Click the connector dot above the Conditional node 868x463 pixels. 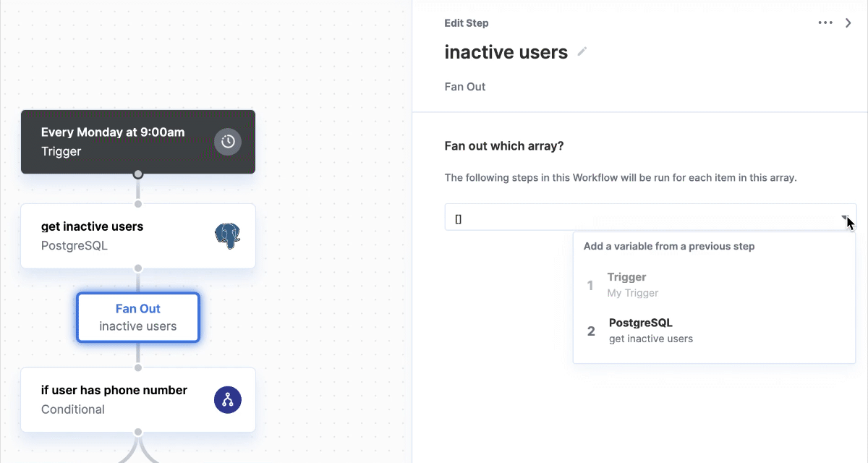138,368
